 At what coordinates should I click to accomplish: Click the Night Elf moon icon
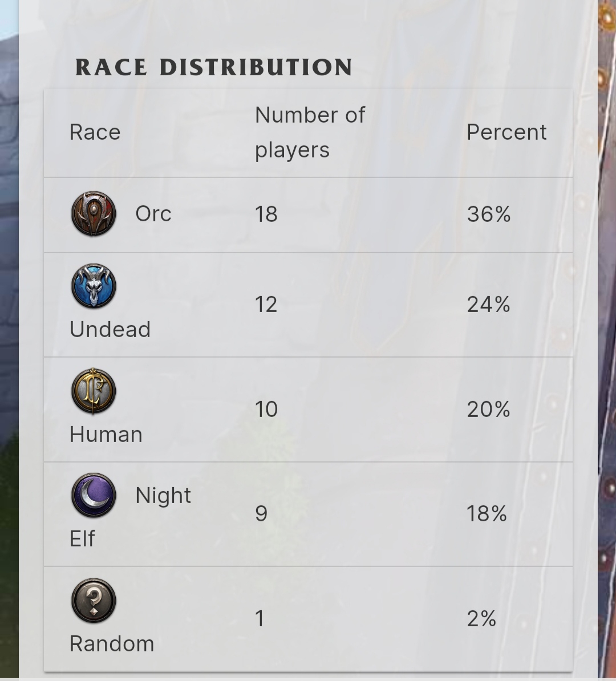click(94, 495)
